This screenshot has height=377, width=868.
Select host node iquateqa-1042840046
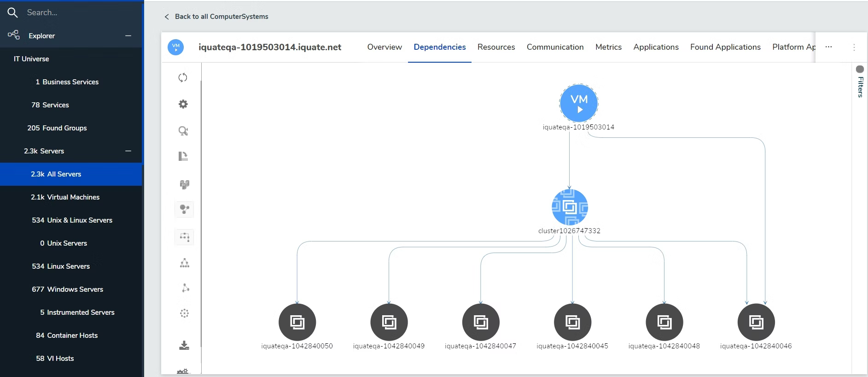pyautogui.click(x=756, y=322)
